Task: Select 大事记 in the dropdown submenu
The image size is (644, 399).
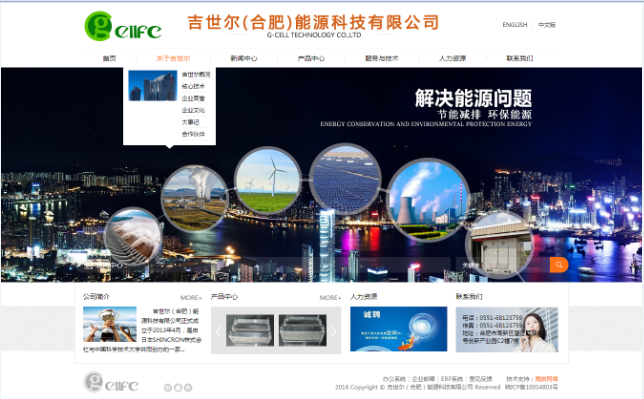Action: [190, 122]
